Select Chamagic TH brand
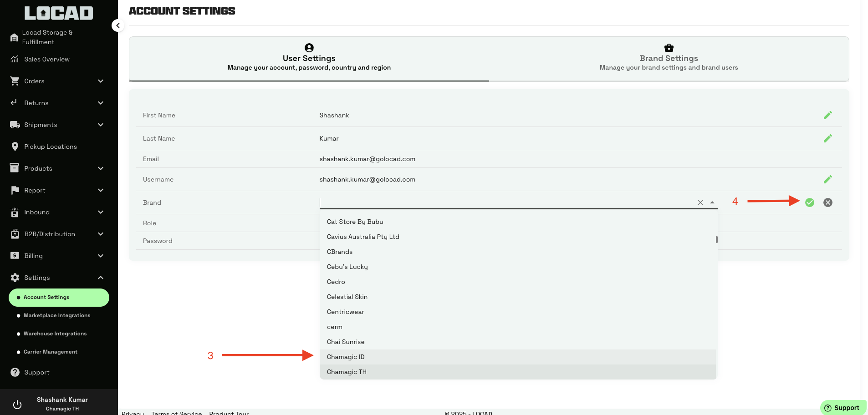This screenshot has width=868, height=415. [518, 372]
